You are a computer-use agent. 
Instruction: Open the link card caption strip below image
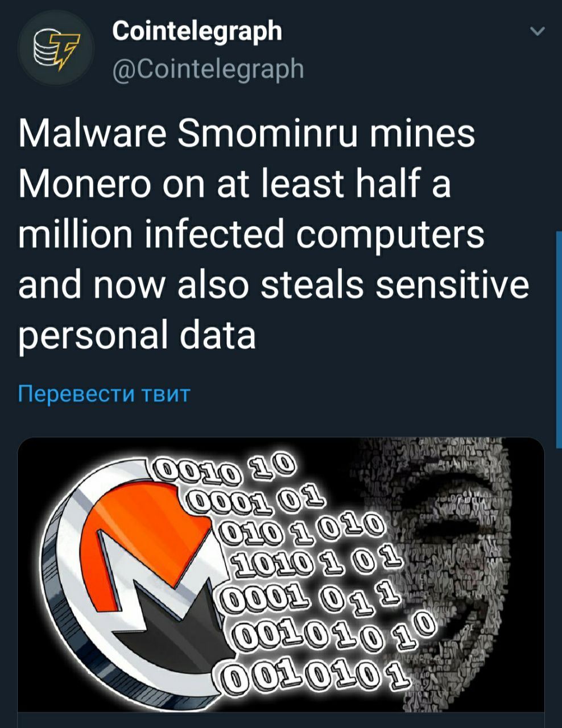(x=281, y=720)
